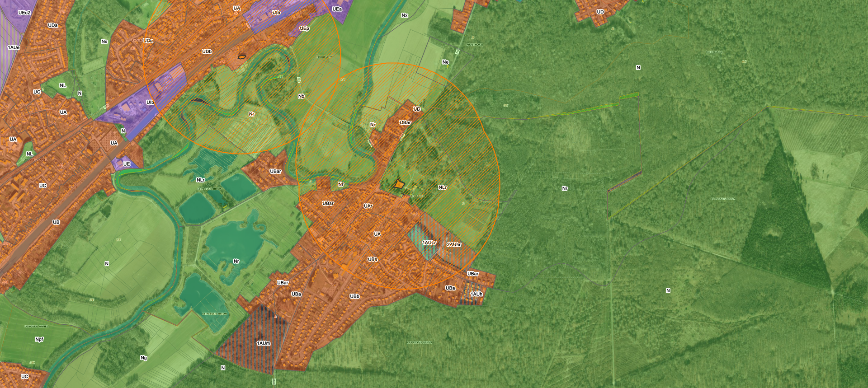Viewport: 868px width, 388px height.
Task: Select the Npf zone label
Action: pyautogui.click(x=39, y=339)
